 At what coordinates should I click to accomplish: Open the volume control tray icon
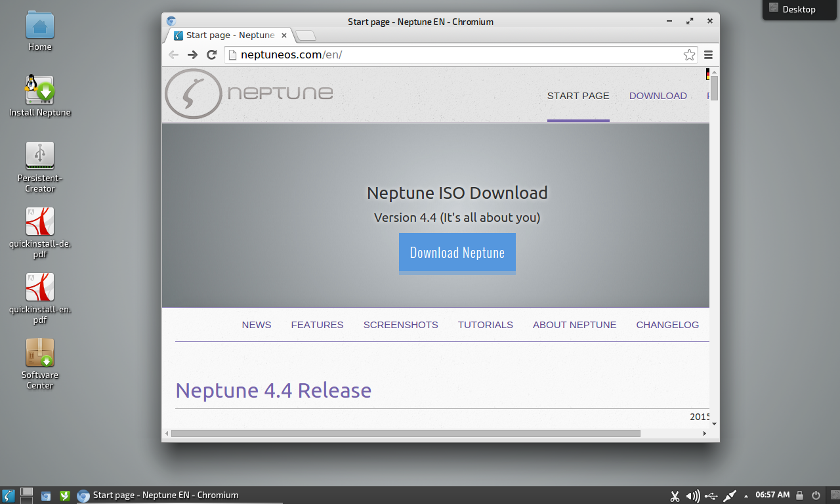coord(693,496)
